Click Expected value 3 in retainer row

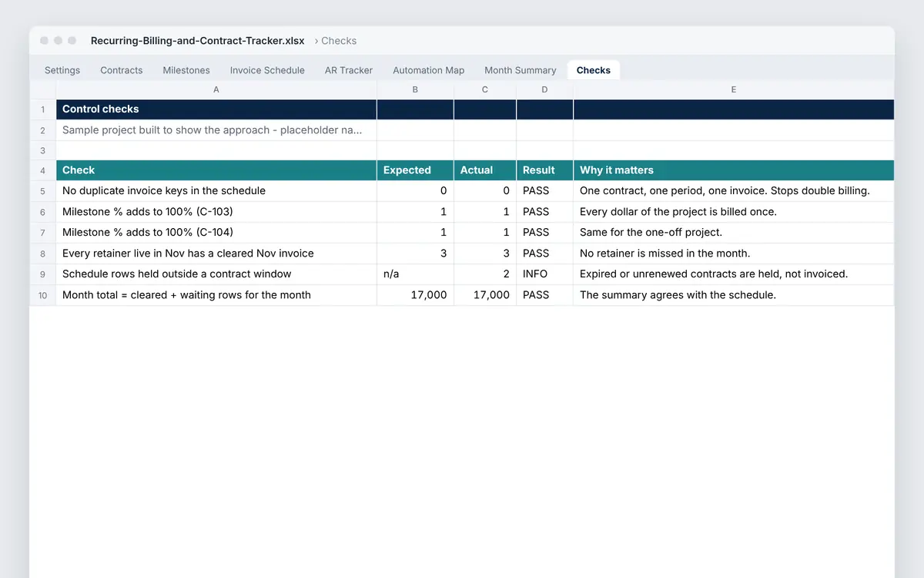click(x=416, y=254)
